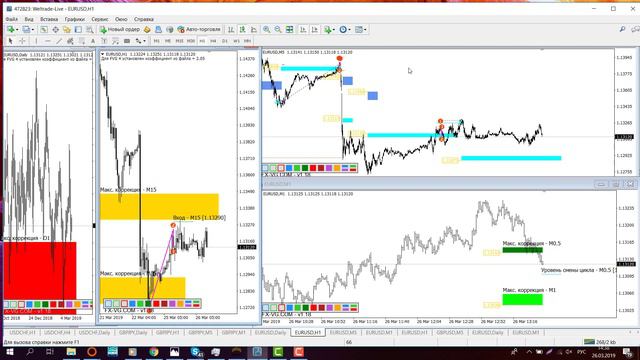Switch to the GBPUSD,M5 chart tab

[x=450, y=333]
